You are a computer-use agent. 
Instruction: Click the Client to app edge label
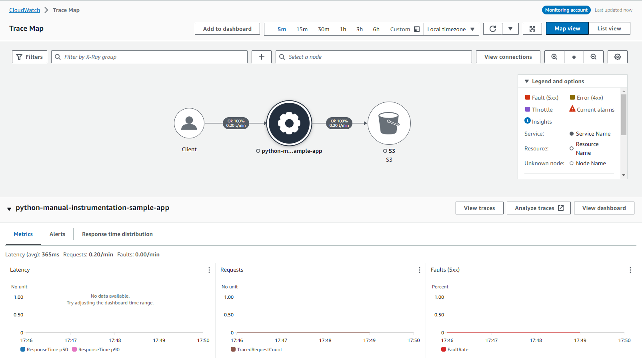point(236,123)
